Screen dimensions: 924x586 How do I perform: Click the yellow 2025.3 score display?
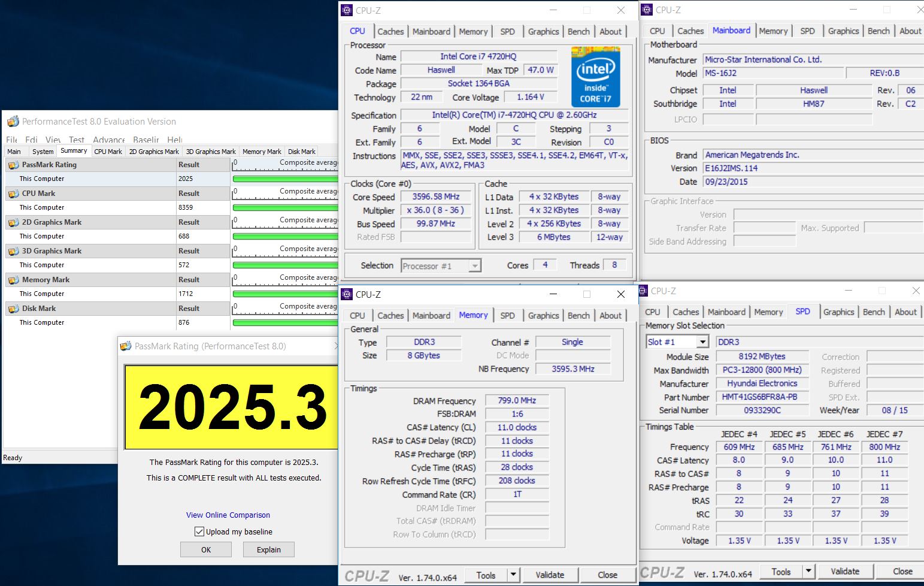231,407
